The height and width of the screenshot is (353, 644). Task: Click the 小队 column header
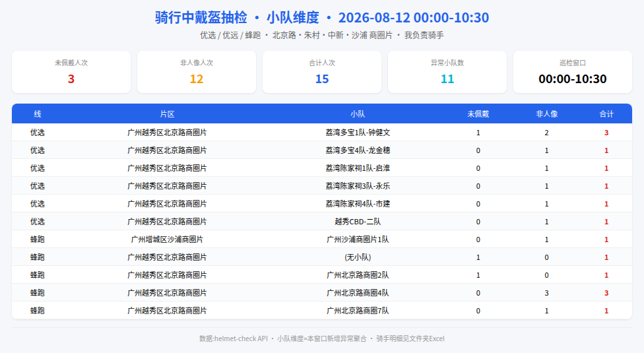358,114
